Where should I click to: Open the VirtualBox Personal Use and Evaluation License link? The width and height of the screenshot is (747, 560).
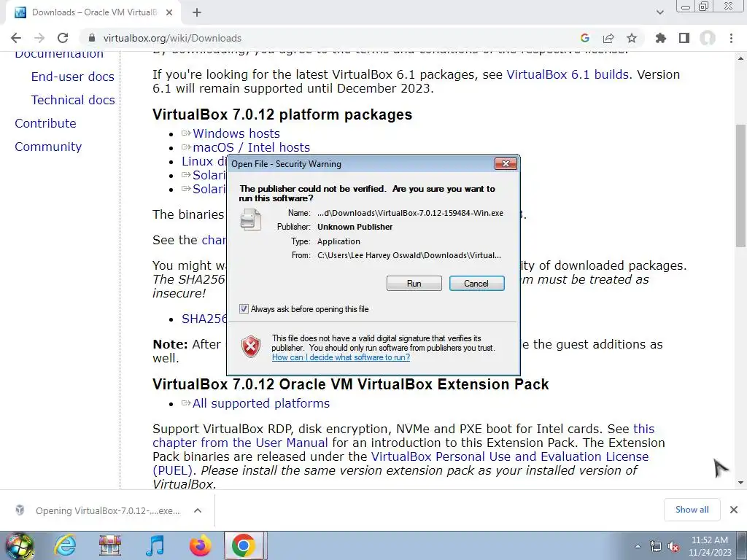pyautogui.click(x=510, y=456)
